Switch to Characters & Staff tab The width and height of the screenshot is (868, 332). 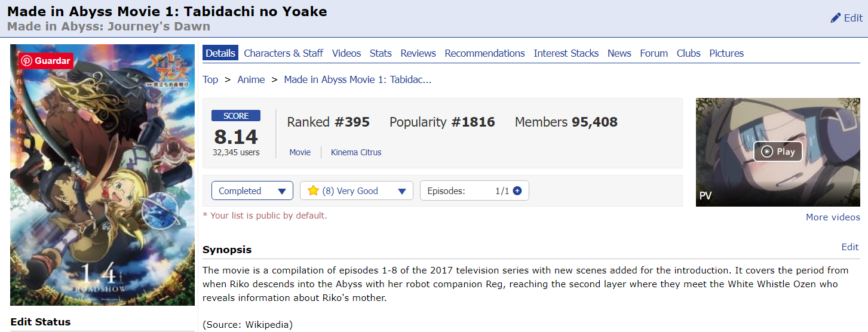(x=283, y=53)
